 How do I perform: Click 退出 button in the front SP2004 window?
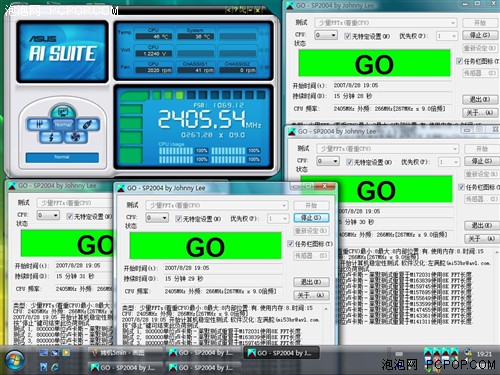[311, 282]
